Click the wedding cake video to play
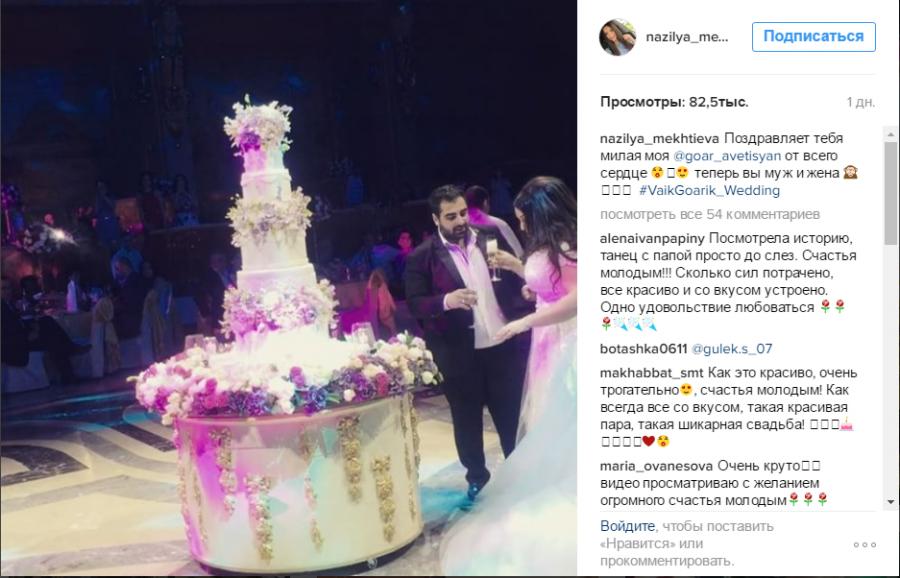Image resolution: width=900 pixels, height=578 pixels. (289, 287)
